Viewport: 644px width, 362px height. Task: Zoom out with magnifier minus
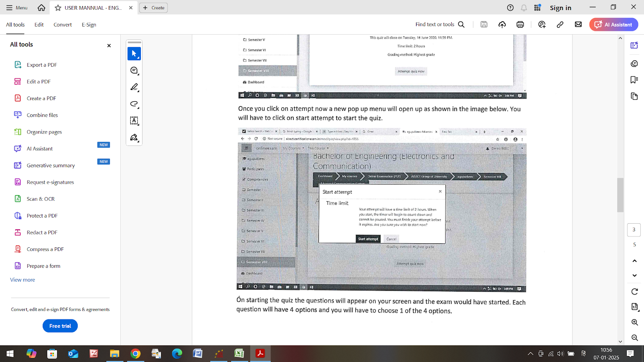click(x=634, y=338)
